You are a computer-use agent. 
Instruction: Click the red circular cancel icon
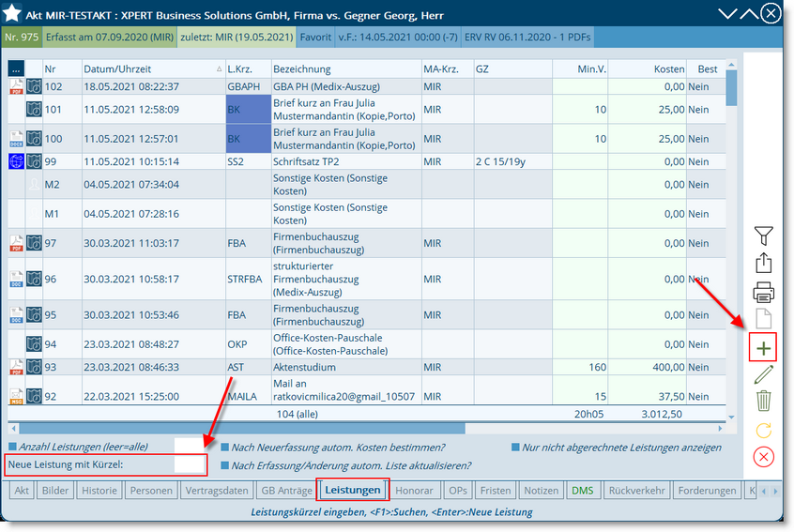point(763,457)
